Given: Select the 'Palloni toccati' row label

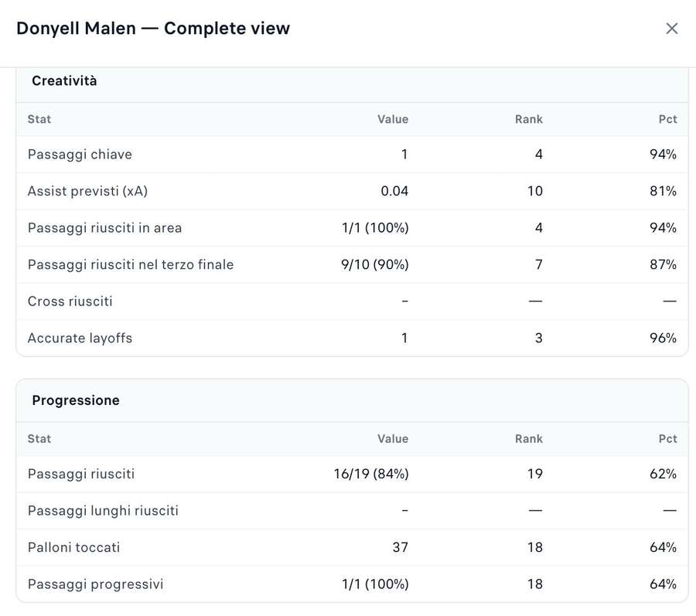Looking at the screenshot, I should [73, 548].
